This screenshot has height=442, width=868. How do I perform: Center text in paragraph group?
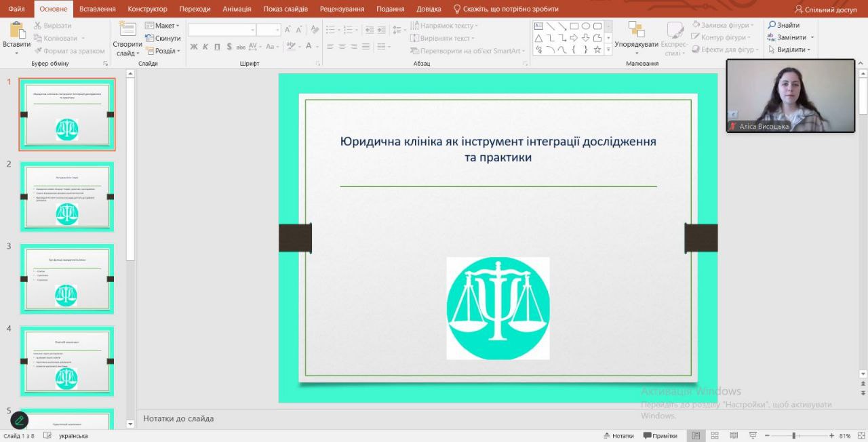click(x=342, y=47)
